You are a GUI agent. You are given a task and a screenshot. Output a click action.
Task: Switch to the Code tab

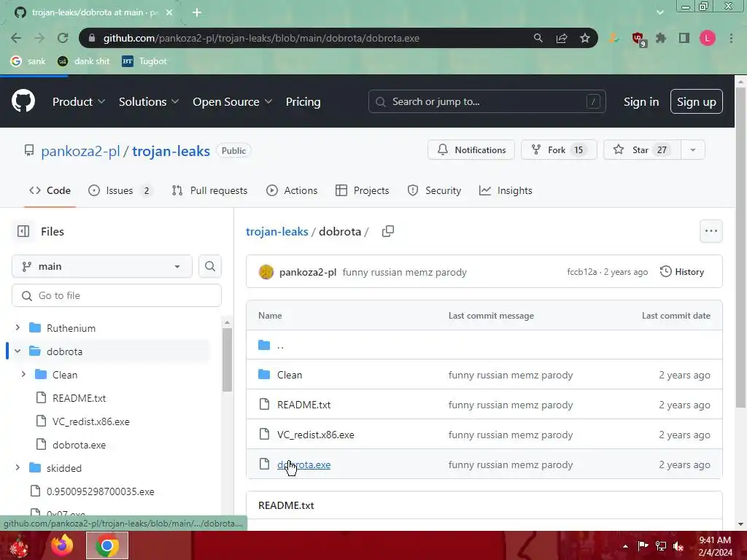pyautogui.click(x=50, y=190)
